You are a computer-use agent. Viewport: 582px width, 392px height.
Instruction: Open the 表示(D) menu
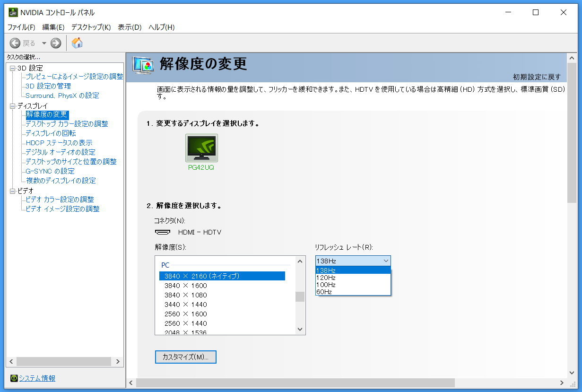point(130,27)
